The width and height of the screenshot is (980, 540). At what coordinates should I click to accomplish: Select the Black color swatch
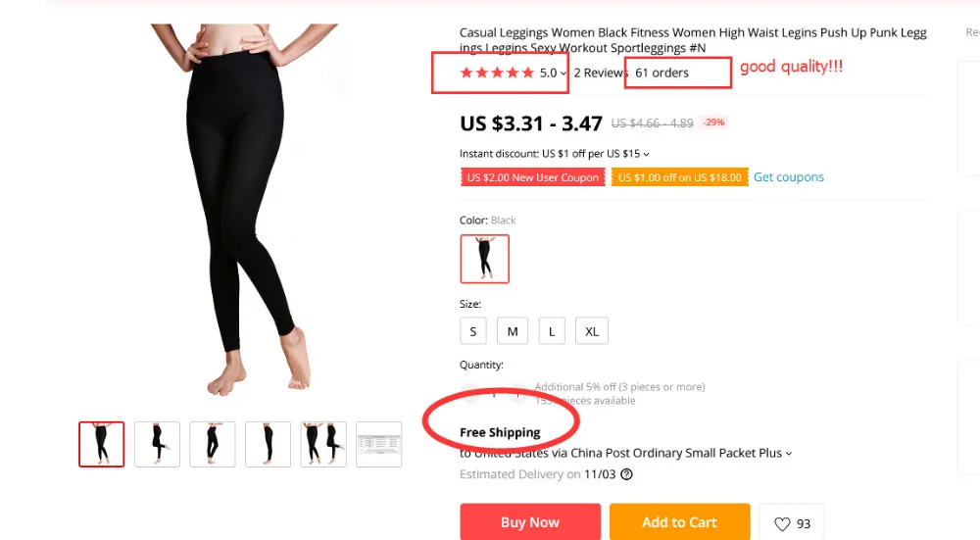(484, 259)
